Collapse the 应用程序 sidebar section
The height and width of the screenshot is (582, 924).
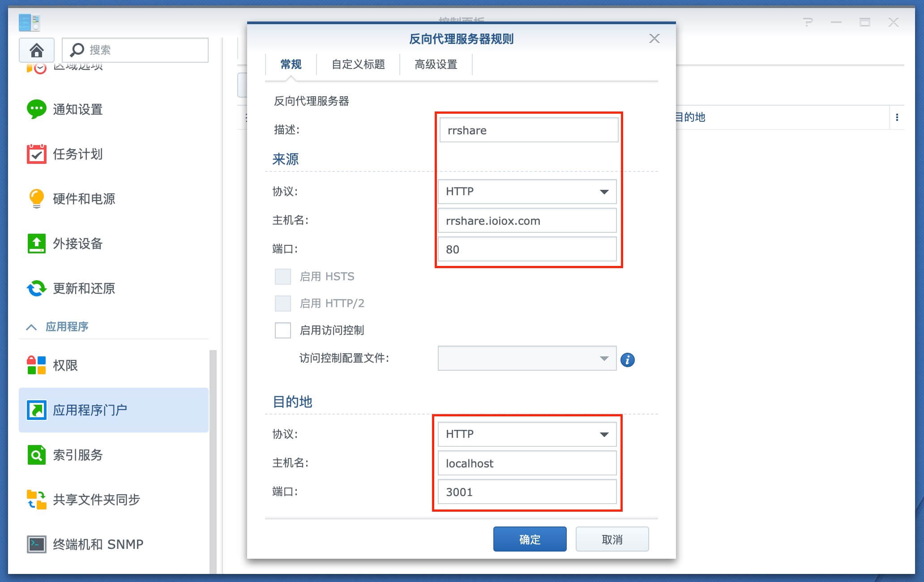31,327
